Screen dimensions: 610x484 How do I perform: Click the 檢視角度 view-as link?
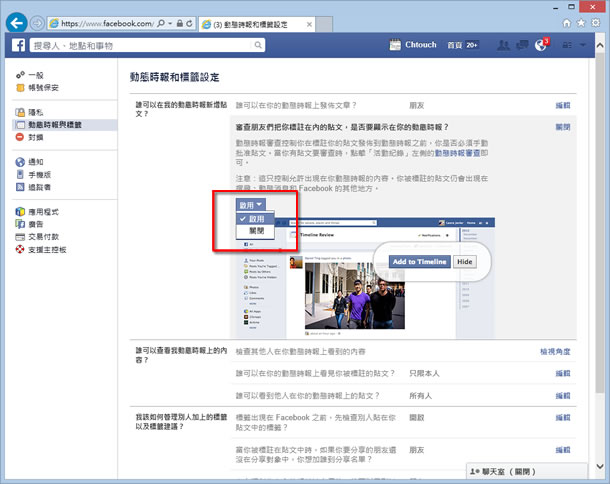pos(555,352)
